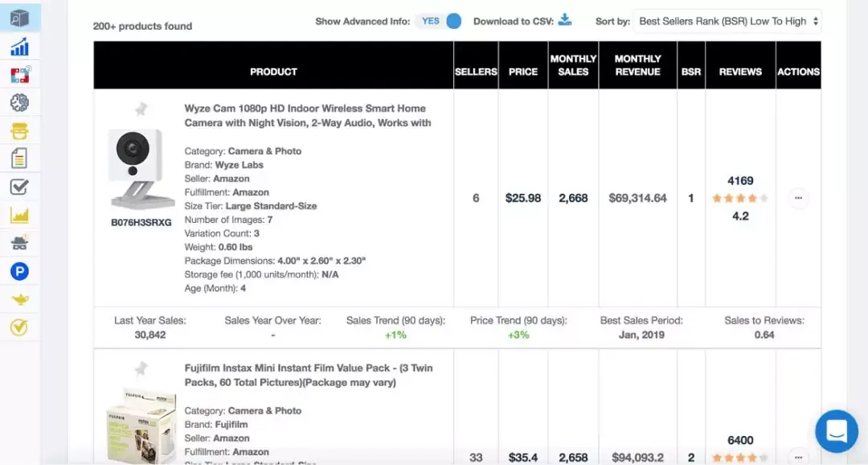Open the yellow area chart icon
Viewport: 868px width, 465px height.
(x=19, y=215)
